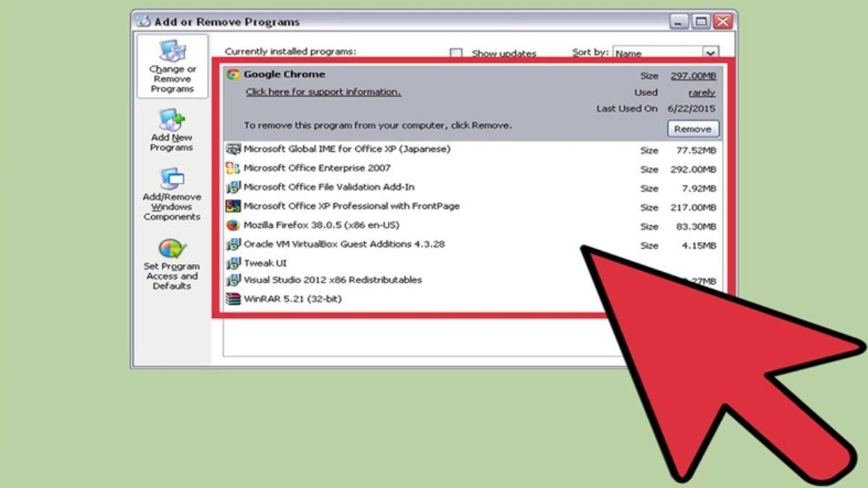Open Chrome support information link
This screenshot has height=488, width=868.
[x=323, y=92]
